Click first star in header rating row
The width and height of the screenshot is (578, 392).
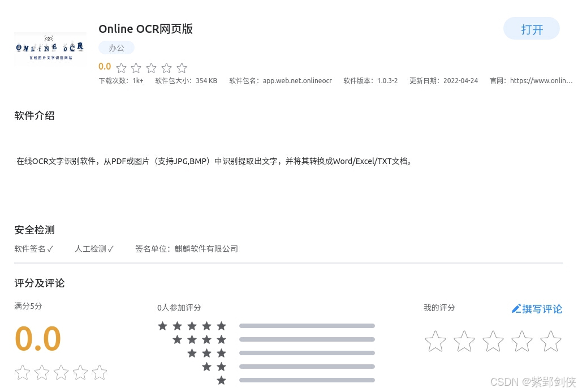click(x=121, y=68)
